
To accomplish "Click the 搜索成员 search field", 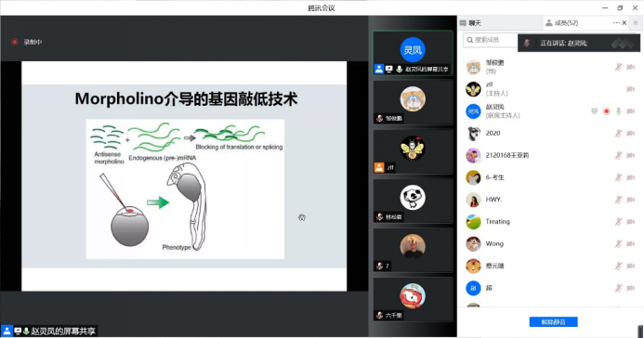I will tap(490, 40).
